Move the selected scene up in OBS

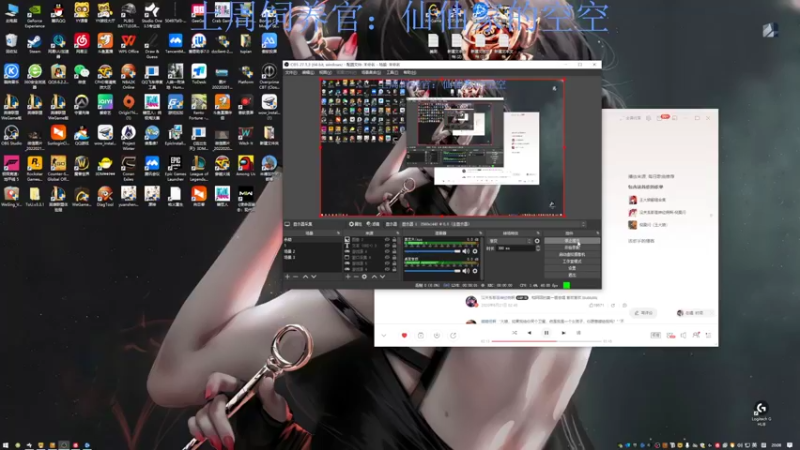pos(305,277)
